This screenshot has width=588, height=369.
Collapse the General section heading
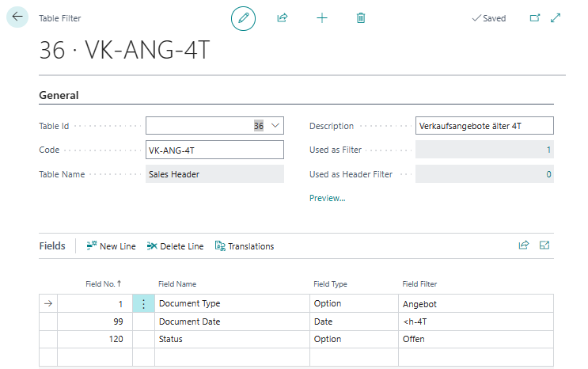click(59, 95)
